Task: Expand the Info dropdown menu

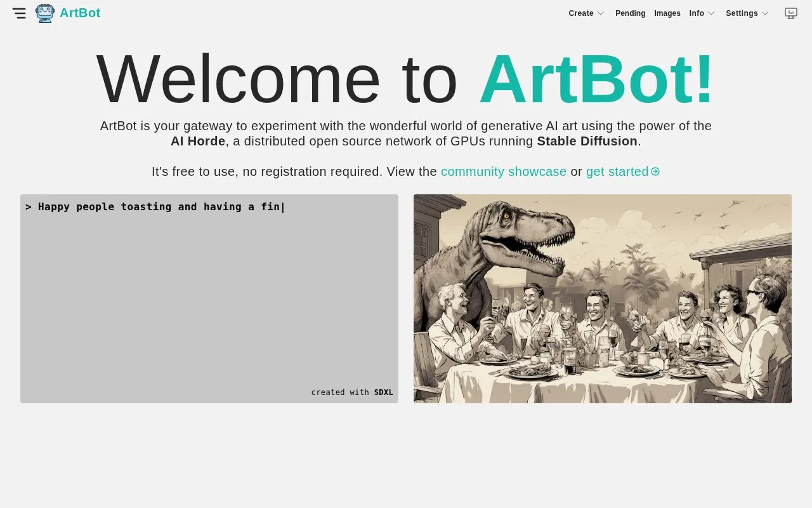Action: [x=702, y=13]
